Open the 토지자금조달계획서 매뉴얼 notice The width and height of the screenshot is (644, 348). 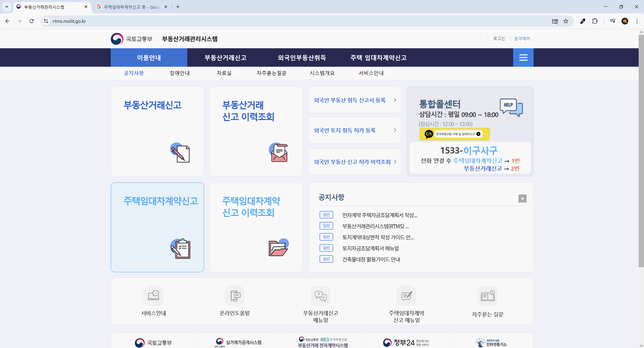pos(370,248)
